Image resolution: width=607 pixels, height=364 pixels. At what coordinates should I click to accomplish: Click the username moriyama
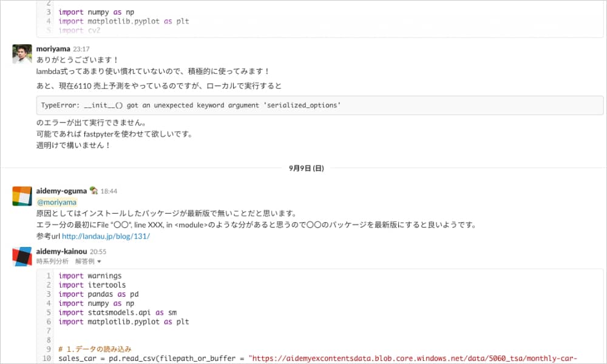point(53,49)
